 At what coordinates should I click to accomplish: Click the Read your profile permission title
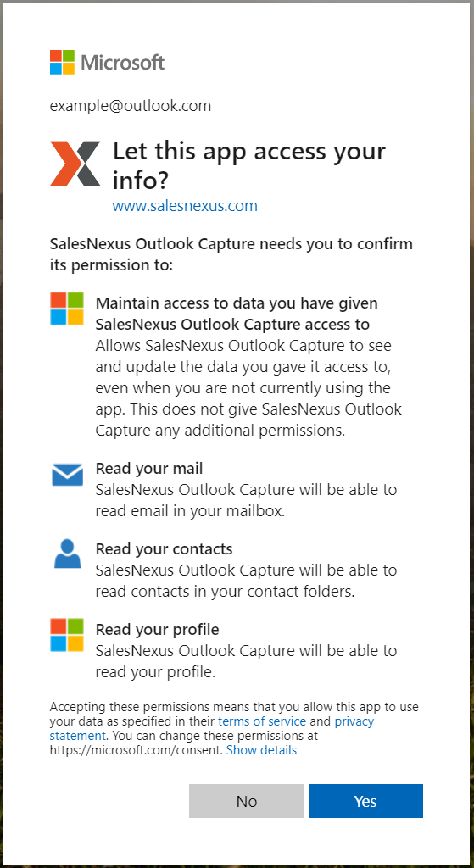click(157, 630)
